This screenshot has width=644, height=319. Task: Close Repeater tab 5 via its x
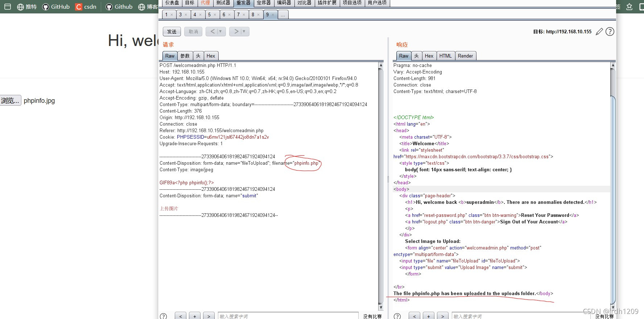coord(215,15)
